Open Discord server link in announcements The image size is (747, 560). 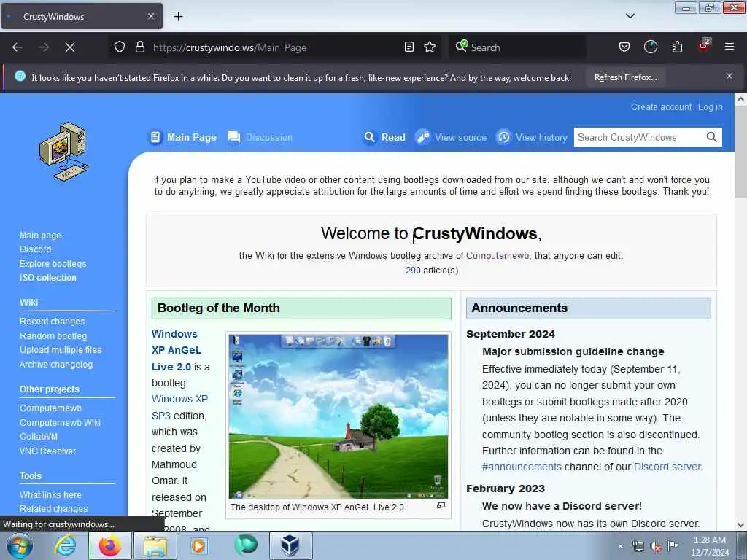(667, 467)
